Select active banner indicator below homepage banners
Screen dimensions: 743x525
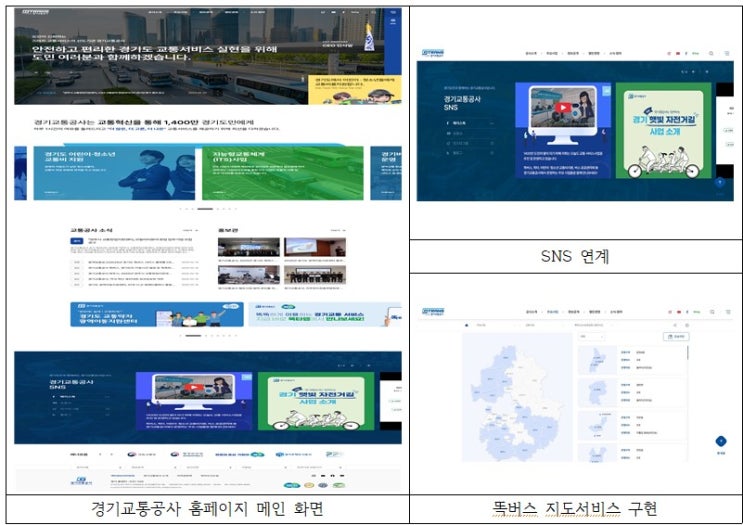click(193, 335)
